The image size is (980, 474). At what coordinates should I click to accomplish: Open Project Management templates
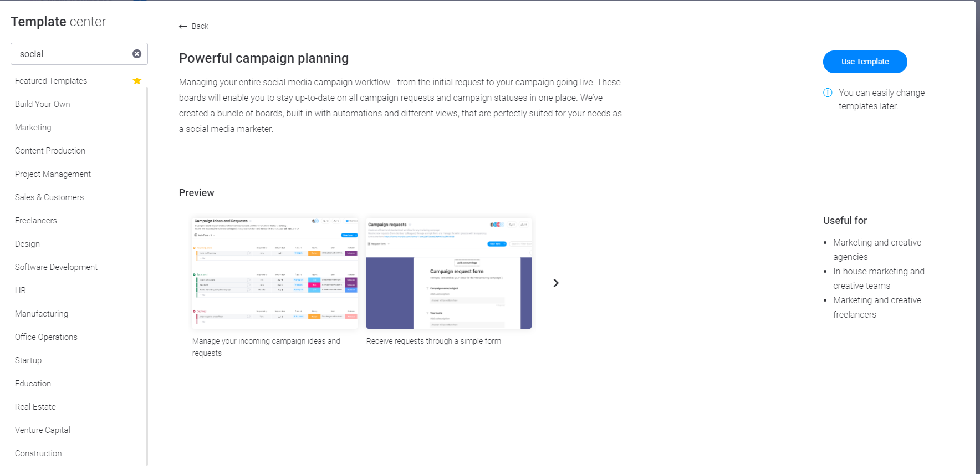pyautogui.click(x=53, y=174)
